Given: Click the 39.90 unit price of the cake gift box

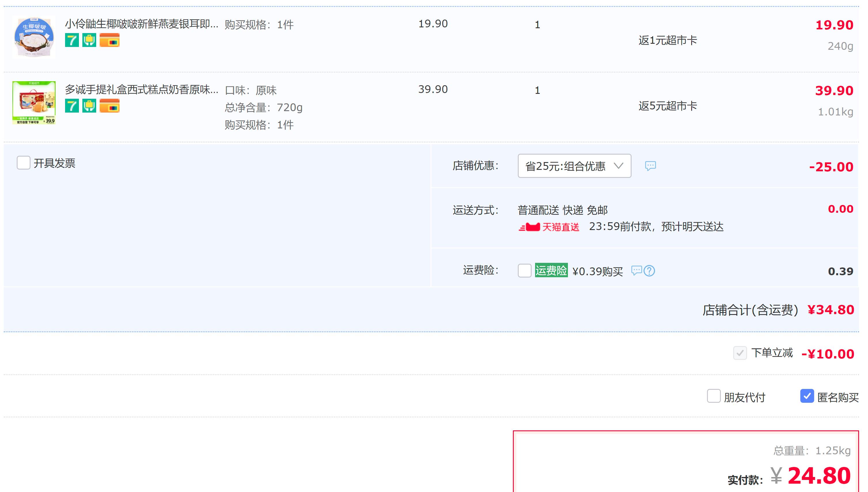Looking at the screenshot, I should 433,89.
